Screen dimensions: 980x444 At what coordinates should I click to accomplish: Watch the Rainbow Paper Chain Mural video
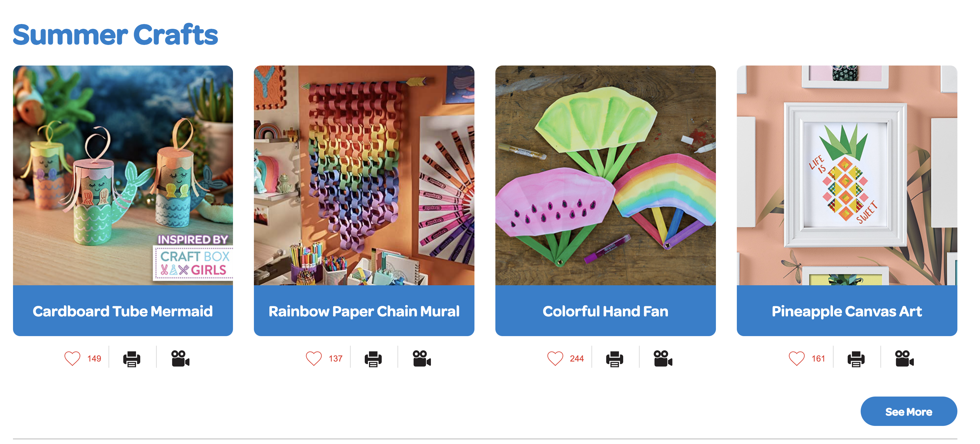pos(422,358)
